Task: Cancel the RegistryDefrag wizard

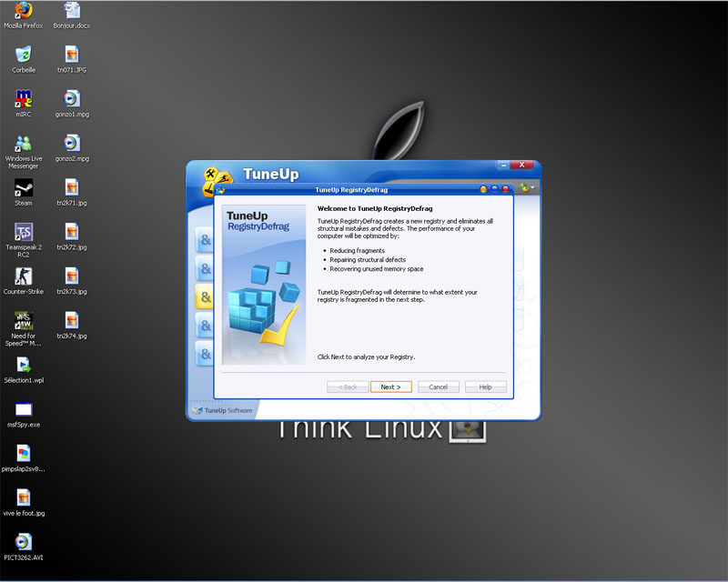Action: 439,387
